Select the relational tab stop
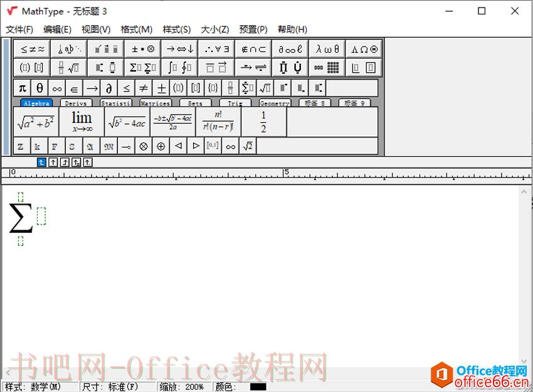This screenshot has height=392, width=533. click(76, 162)
